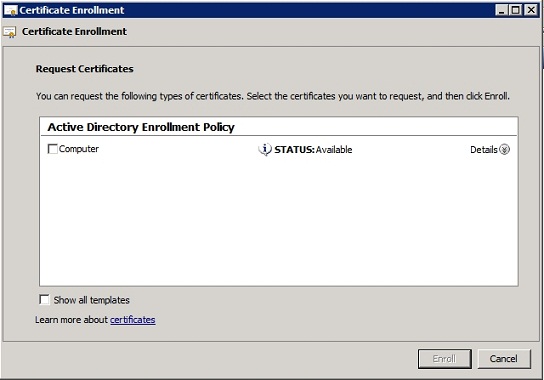Click the Certificate Enrollment header icon

click(10, 32)
